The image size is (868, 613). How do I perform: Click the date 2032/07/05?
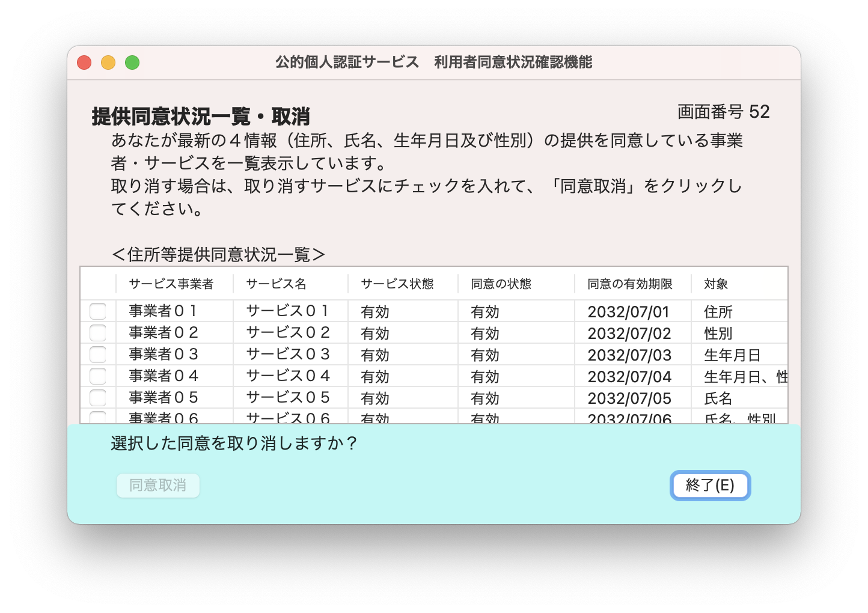pyautogui.click(x=629, y=398)
